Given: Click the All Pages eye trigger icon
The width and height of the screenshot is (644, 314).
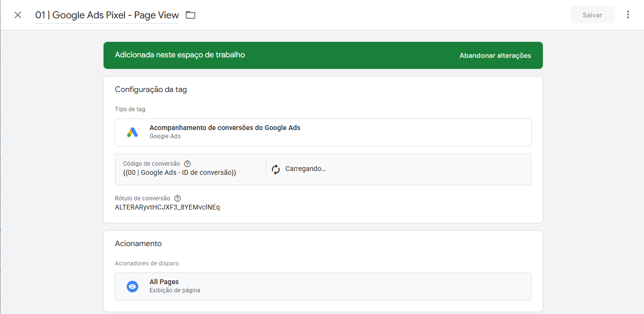Looking at the screenshot, I should [132, 287].
